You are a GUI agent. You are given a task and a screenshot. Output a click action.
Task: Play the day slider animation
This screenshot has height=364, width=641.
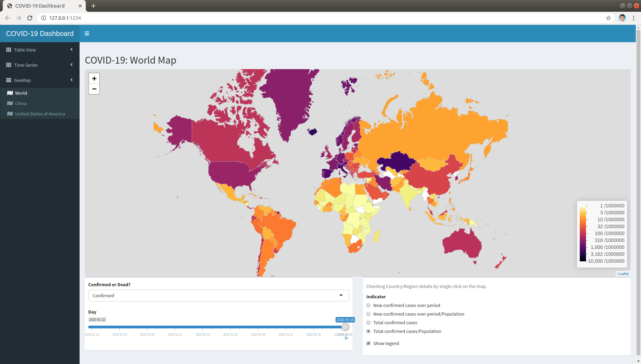pos(346,338)
